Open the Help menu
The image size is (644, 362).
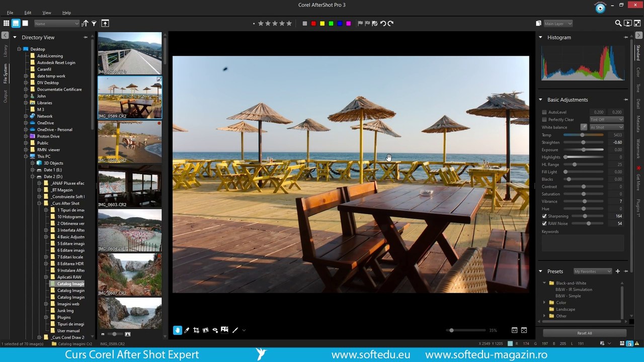click(x=66, y=13)
